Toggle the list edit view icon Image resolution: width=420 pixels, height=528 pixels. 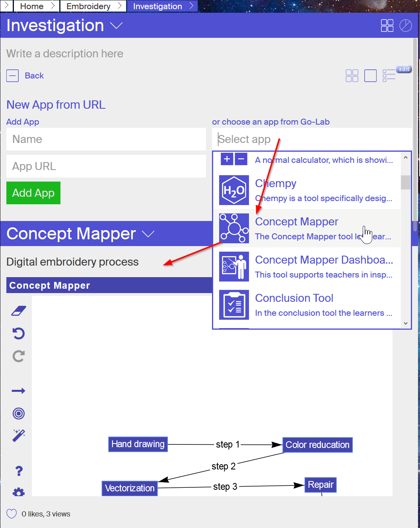389,75
